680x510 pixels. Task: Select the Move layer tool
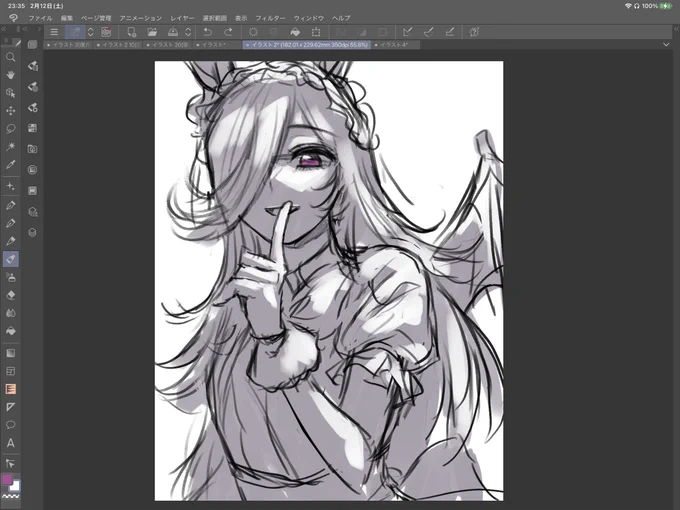coord(10,111)
